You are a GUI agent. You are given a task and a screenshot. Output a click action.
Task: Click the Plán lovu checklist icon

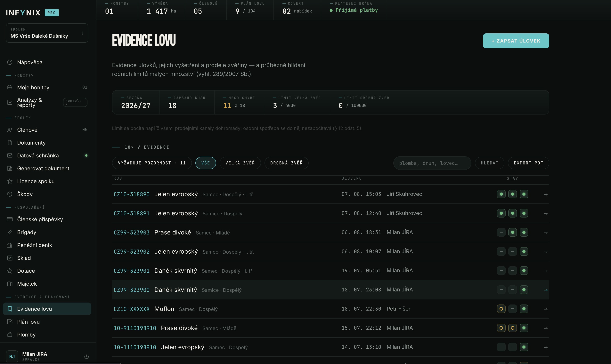coord(10,321)
